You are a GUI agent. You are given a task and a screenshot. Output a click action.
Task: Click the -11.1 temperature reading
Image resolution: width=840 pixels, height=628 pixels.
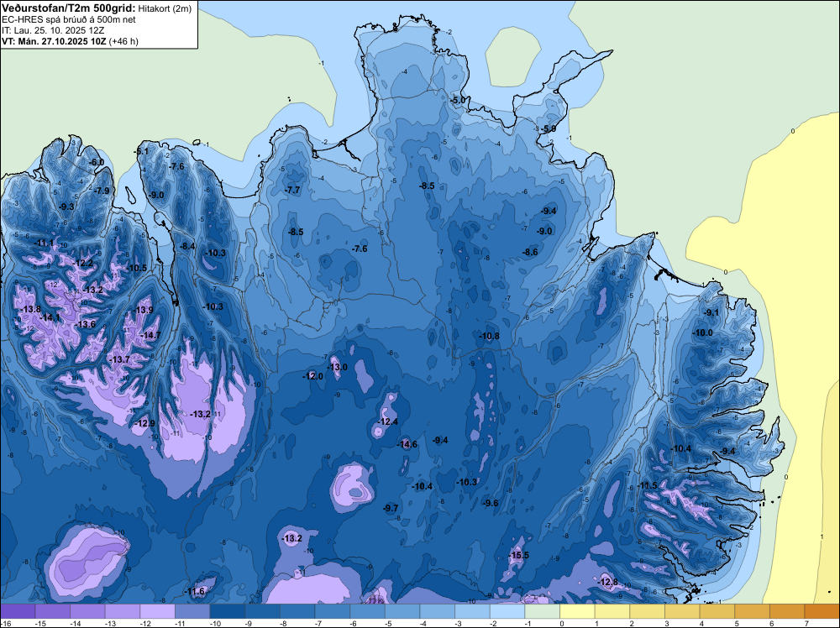pos(44,243)
